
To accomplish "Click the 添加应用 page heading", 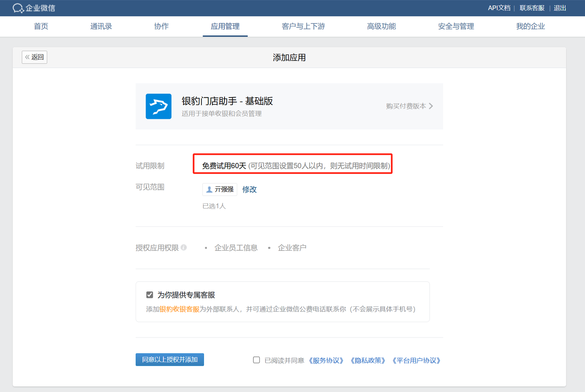I will point(289,57).
